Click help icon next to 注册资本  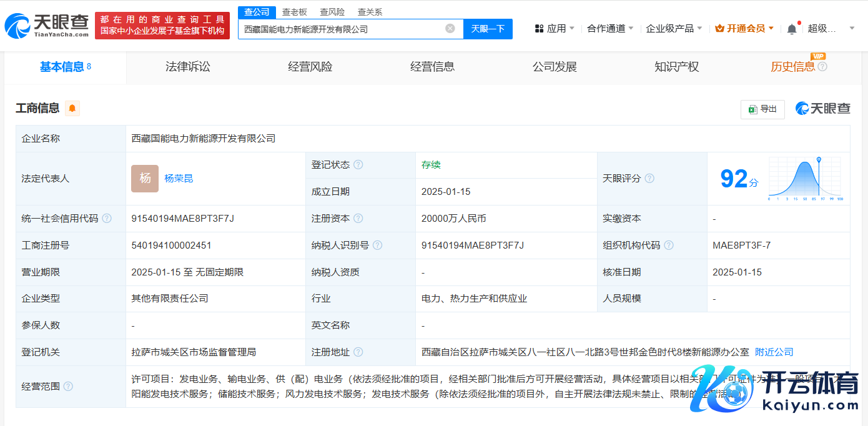358,219
